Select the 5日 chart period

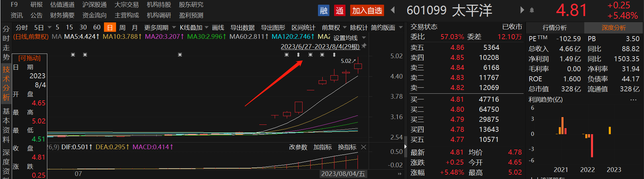[x=39, y=27]
